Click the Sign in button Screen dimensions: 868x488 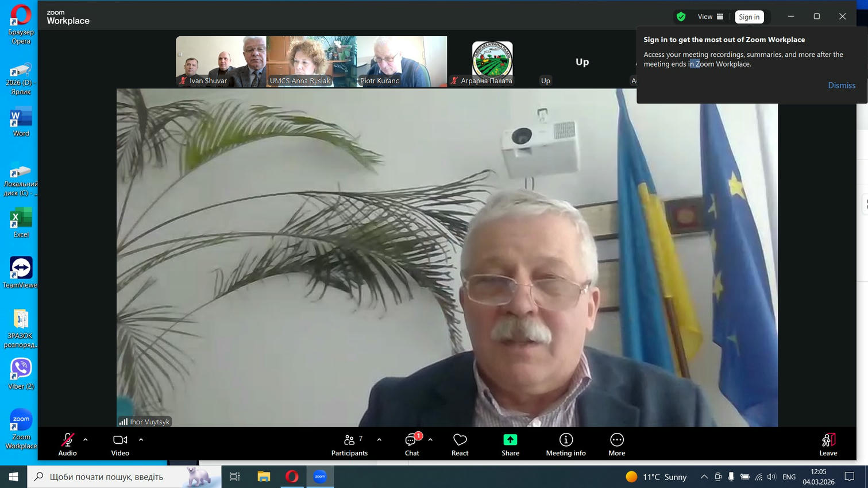pos(749,17)
